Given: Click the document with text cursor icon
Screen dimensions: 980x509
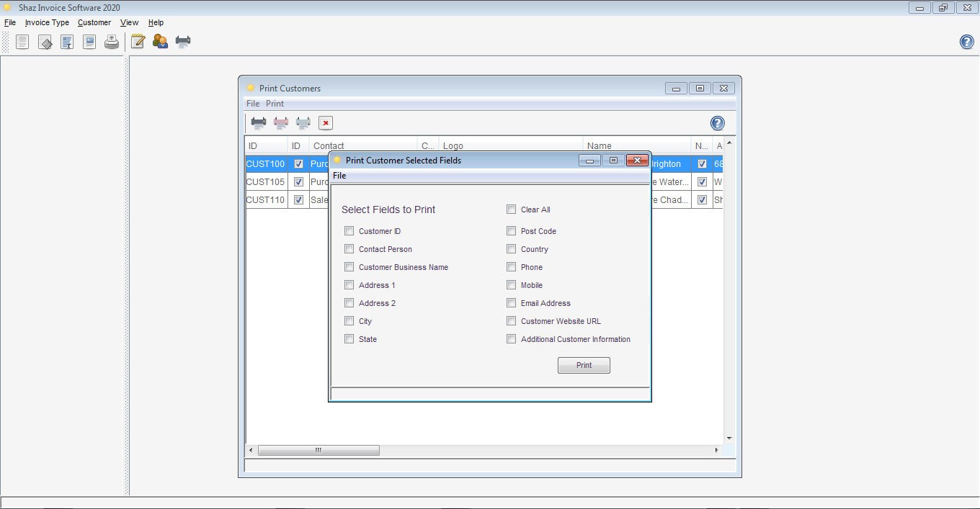Looking at the screenshot, I should click(67, 42).
